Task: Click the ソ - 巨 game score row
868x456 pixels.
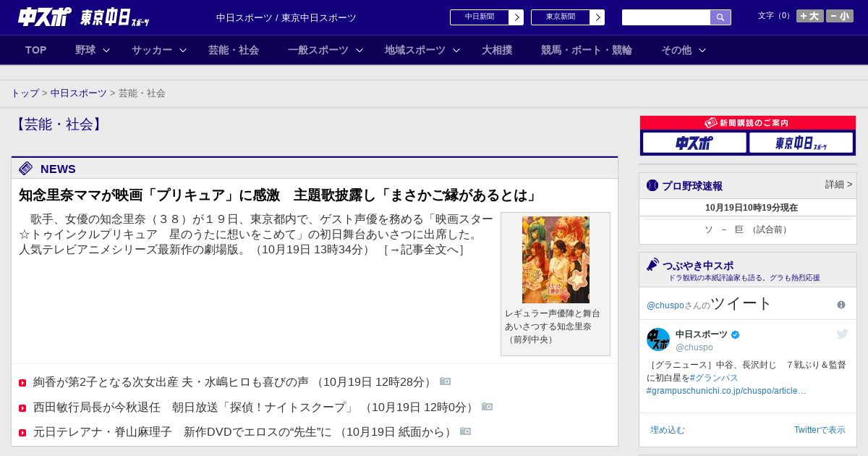Action: point(748,229)
